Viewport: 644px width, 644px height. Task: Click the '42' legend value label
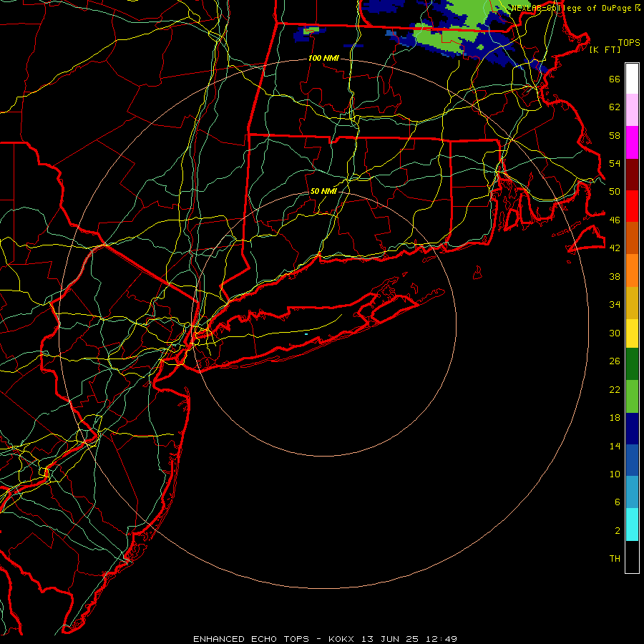pyautogui.click(x=615, y=248)
